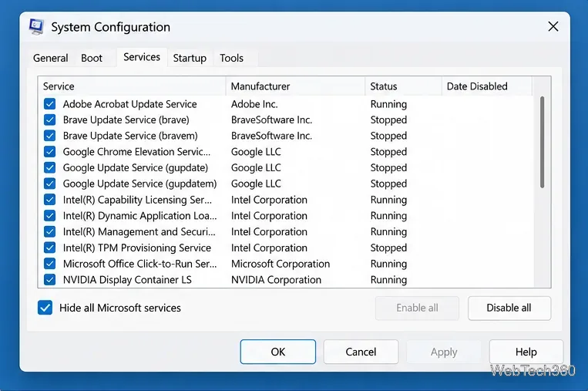Screen dimensions: 588x391
Task: Click the Microsoft Corporation manufacturer cell
Action: pyautogui.click(x=281, y=264)
